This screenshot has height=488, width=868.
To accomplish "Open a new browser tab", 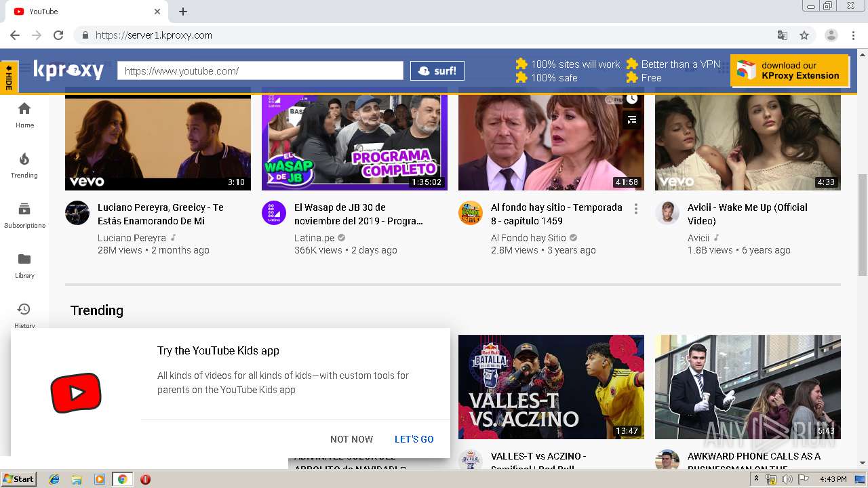I will [183, 12].
